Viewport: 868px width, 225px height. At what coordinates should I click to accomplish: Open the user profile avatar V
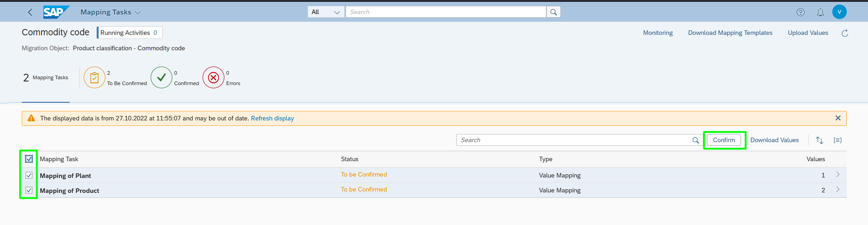(840, 12)
